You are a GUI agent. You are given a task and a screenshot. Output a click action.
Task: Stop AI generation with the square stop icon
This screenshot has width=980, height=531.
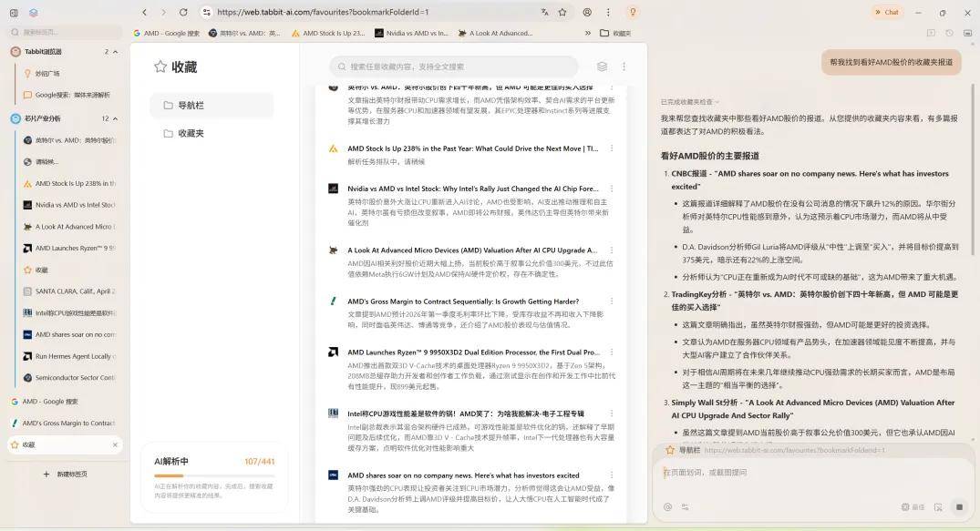point(957,506)
